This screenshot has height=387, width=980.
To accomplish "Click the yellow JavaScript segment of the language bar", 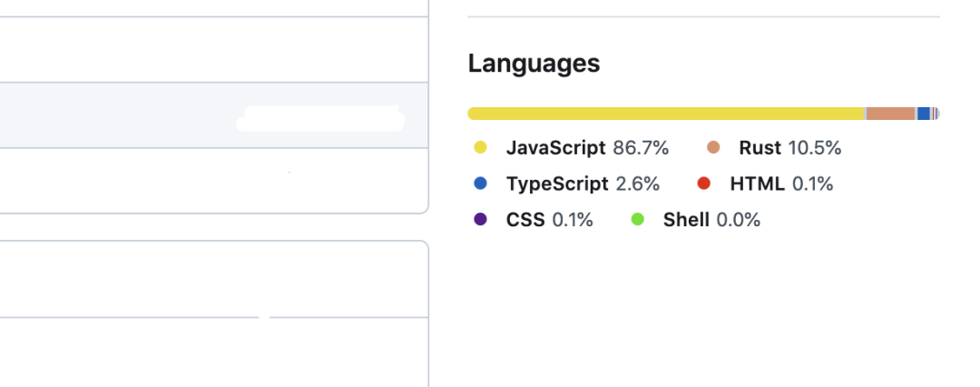I will point(665,114).
